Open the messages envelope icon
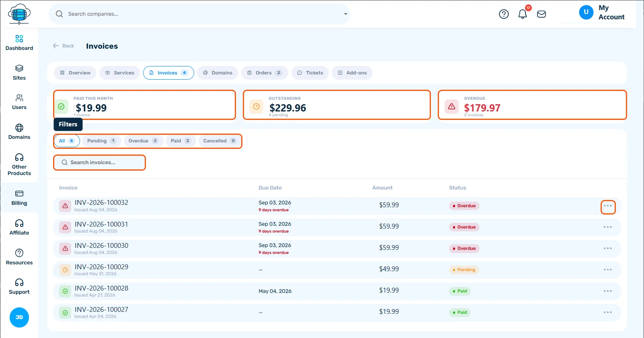 click(x=541, y=14)
